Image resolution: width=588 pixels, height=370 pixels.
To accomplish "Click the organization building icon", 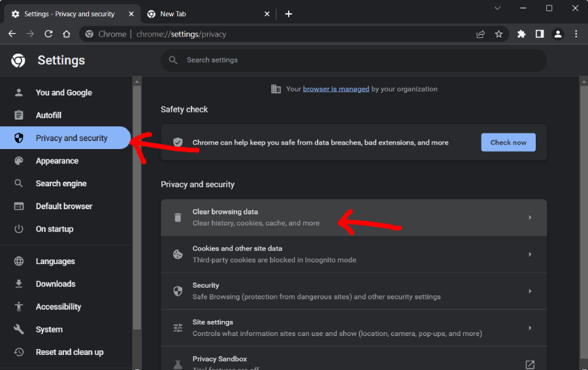I will (276, 89).
